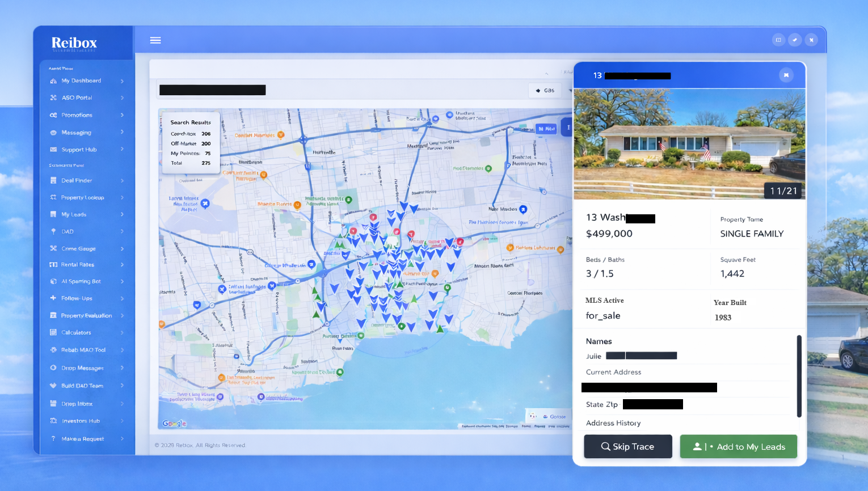Click the round icon in property panel header
This screenshot has width=868, height=491.
[x=786, y=75]
